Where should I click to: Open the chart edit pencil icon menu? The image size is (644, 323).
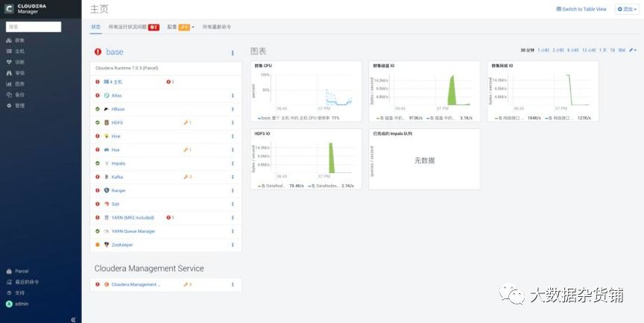click(633, 50)
